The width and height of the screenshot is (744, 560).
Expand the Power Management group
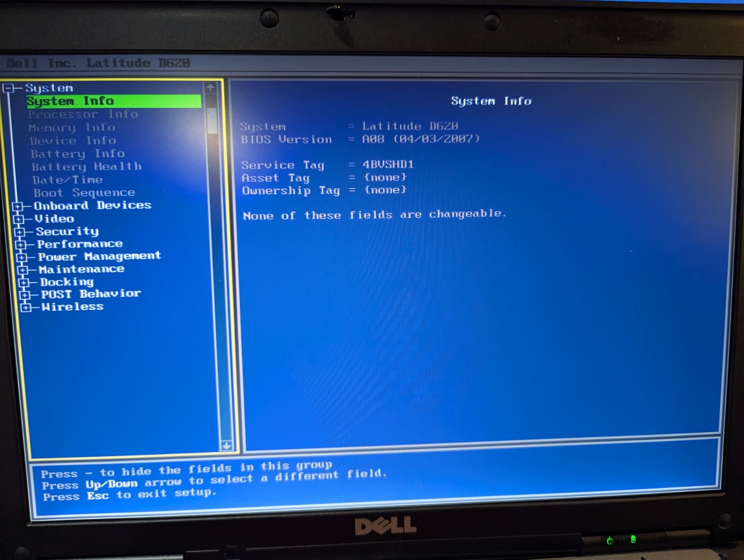point(21,257)
